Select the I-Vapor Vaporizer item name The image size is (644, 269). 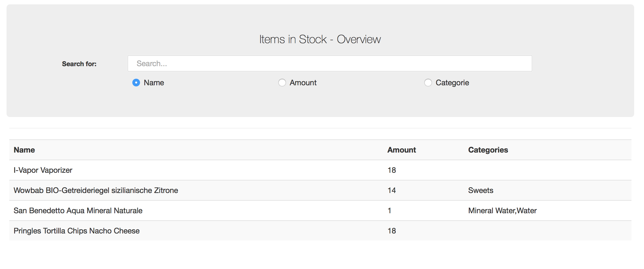click(43, 170)
